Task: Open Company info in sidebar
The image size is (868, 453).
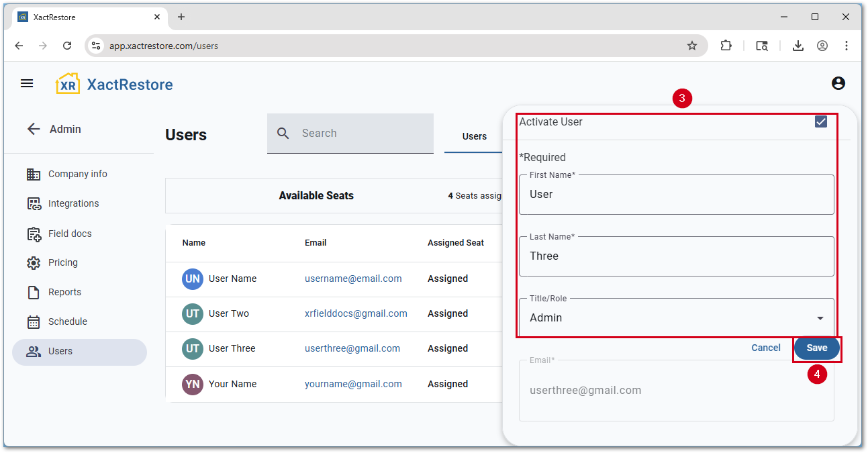Action: pos(77,174)
